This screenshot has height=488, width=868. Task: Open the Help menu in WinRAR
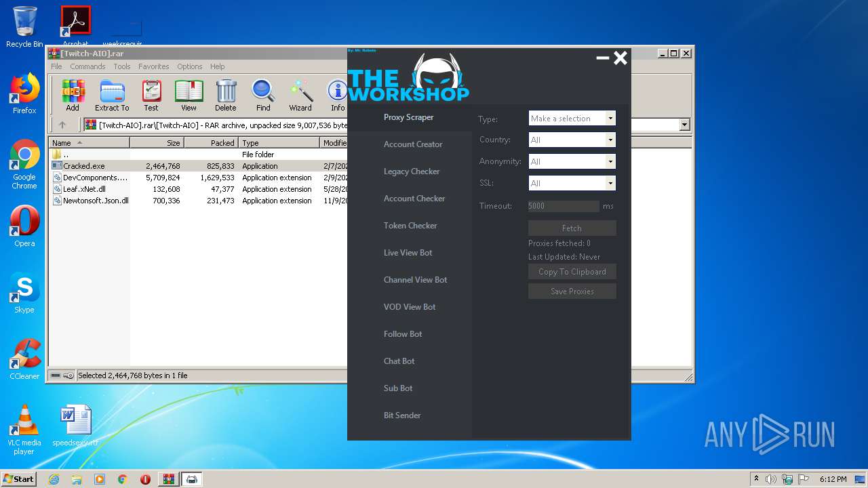click(217, 66)
